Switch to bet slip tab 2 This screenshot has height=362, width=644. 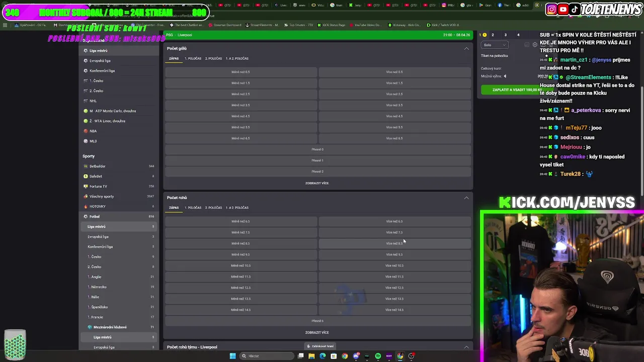[493, 35]
